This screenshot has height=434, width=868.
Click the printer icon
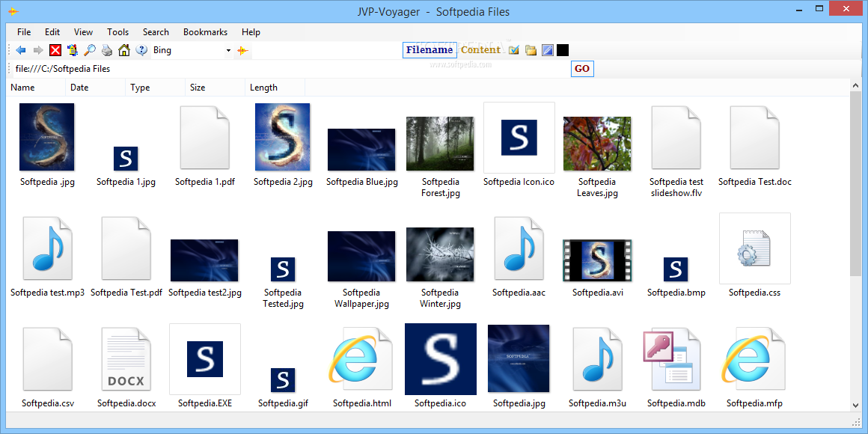[x=107, y=50]
